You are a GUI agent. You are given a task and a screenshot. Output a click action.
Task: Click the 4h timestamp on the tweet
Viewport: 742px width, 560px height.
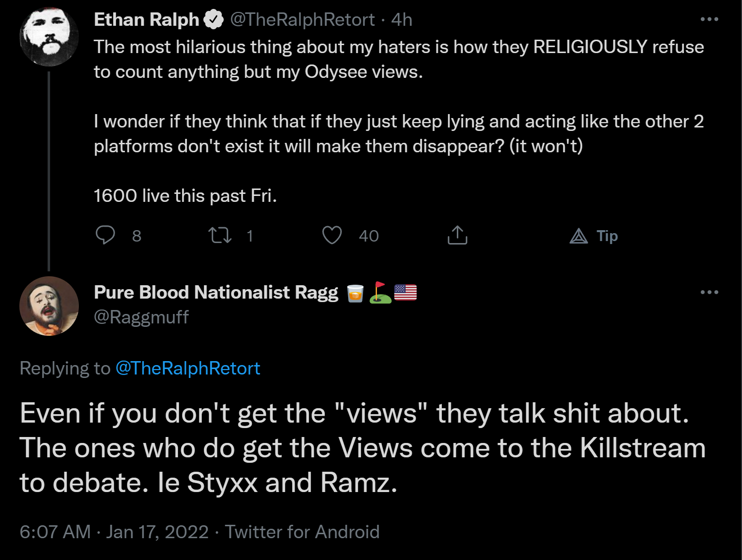point(402,20)
